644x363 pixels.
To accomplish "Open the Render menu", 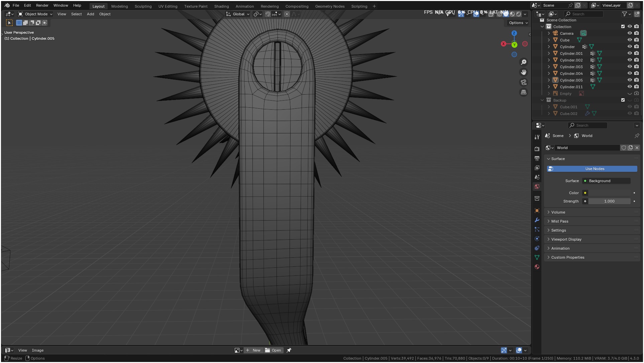I will [x=42, y=5].
